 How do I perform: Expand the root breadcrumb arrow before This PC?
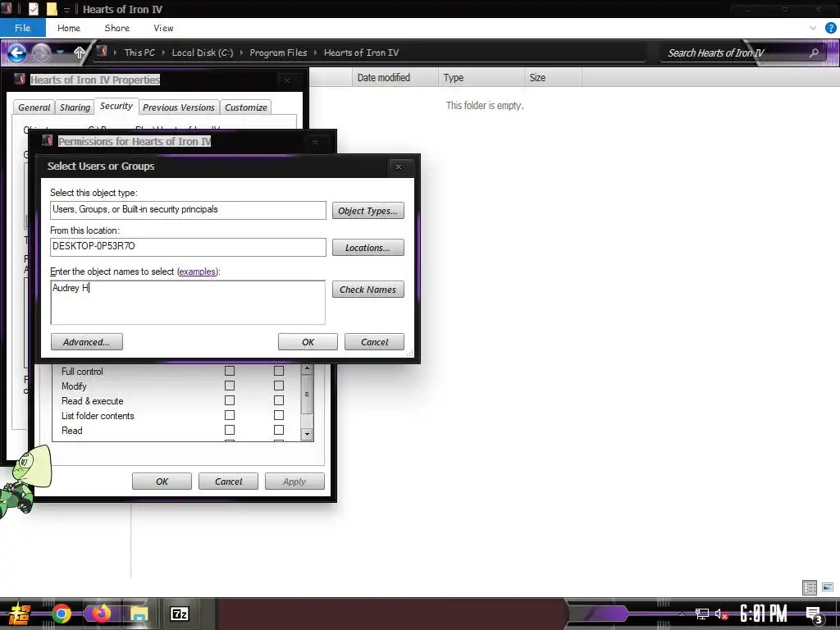115,52
